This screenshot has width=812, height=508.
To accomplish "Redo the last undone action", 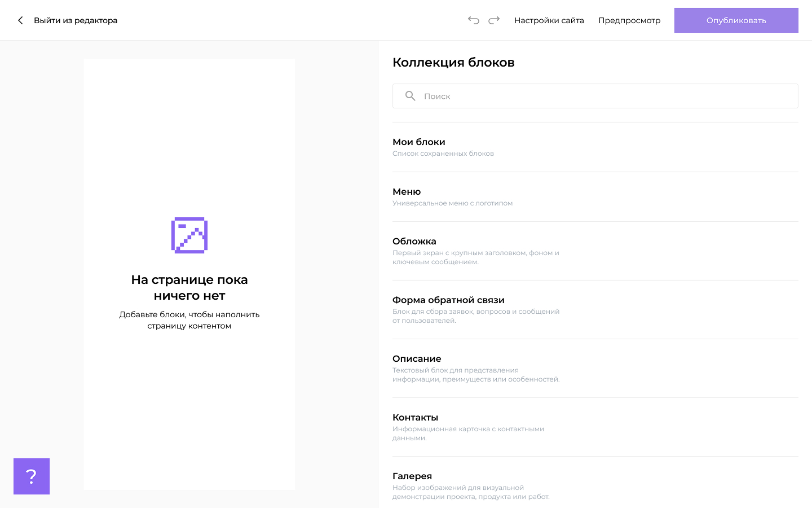I will (x=494, y=20).
